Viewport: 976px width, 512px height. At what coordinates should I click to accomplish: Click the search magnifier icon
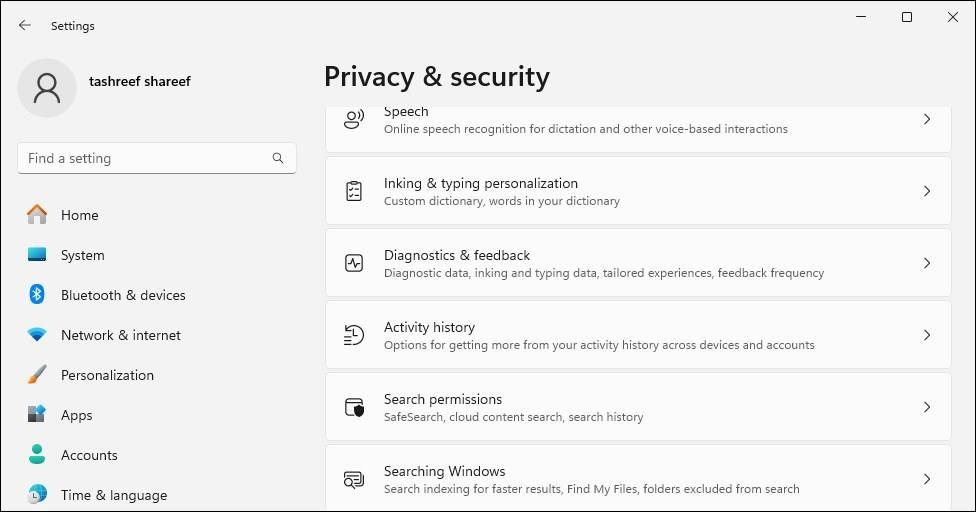(x=278, y=158)
